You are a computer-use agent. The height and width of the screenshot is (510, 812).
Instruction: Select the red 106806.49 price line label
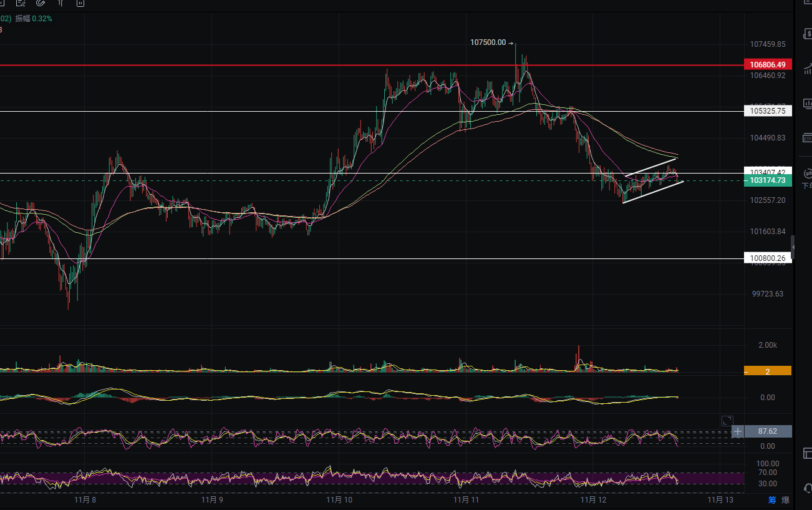pos(768,64)
